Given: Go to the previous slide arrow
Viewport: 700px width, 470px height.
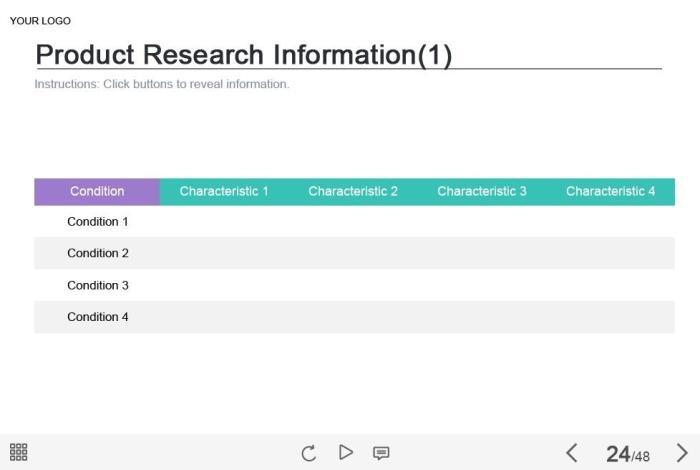Looking at the screenshot, I should point(572,453).
